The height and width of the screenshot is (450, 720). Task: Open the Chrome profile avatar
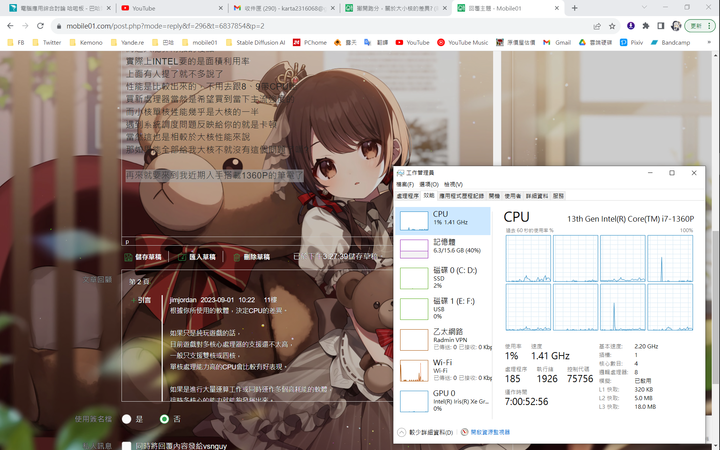click(676, 26)
